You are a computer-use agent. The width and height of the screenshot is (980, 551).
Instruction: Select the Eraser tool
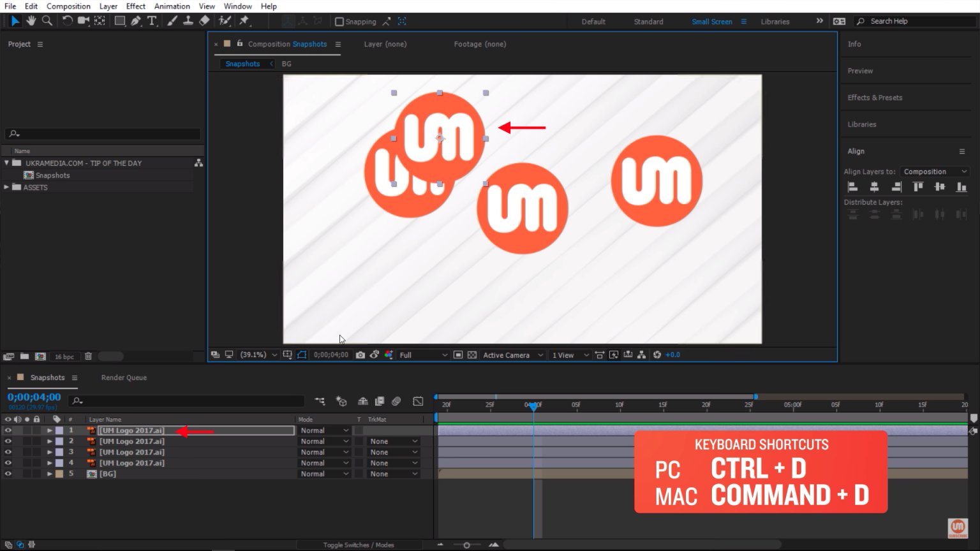pos(204,21)
